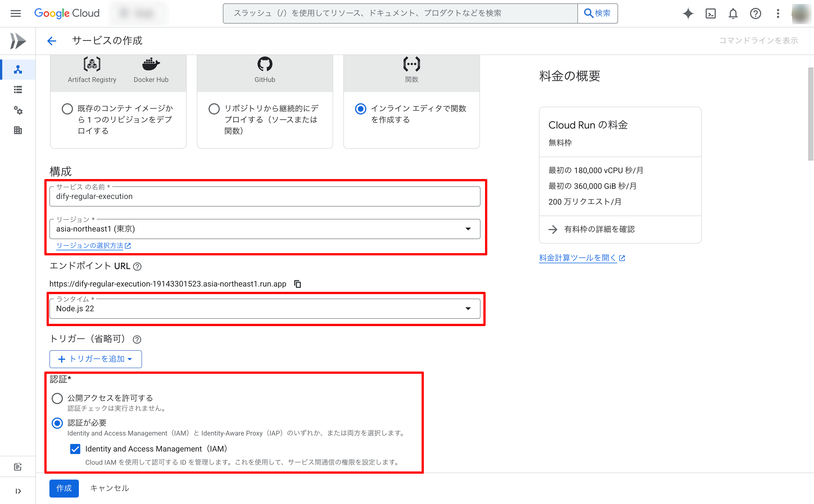Image resolution: width=814 pixels, height=504 pixels.
Task: Expand the トリガーを追加 dropdown button
Action: point(96,359)
